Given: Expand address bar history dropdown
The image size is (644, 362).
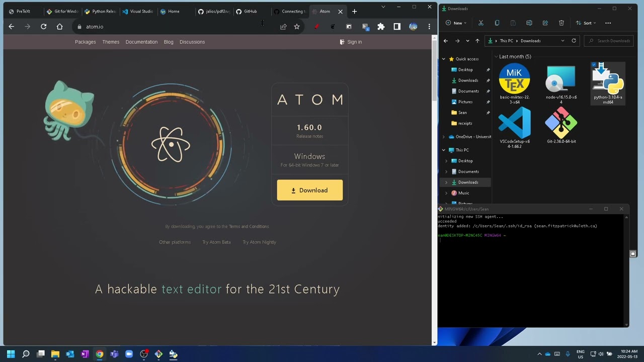Looking at the screenshot, I should point(562,41).
